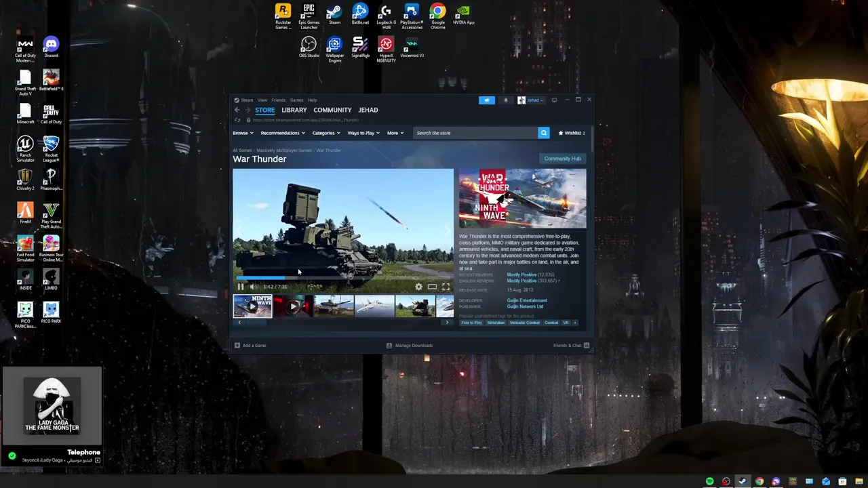Screen dimensions: 868x488
Task: Open the blue announcements megaphone button
Action: 487,100
